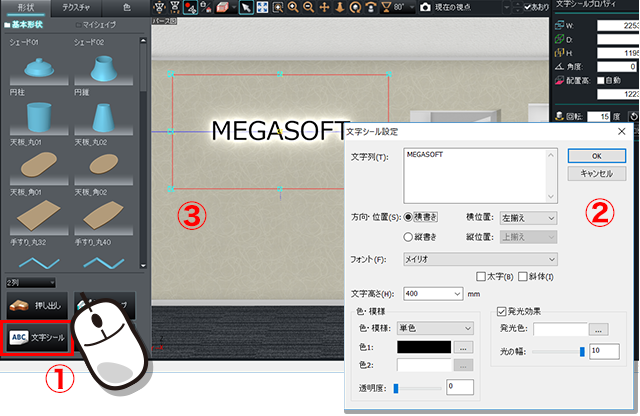Confirm the dialog with OK

595,156
